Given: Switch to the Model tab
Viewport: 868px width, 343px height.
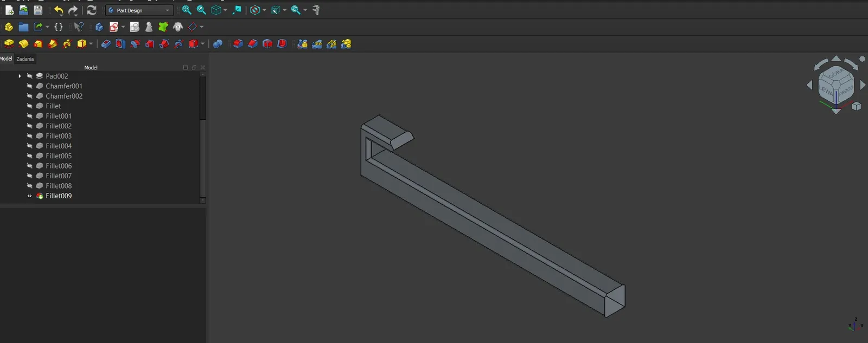Looking at the screenshot, I should [x=6, y=59].
